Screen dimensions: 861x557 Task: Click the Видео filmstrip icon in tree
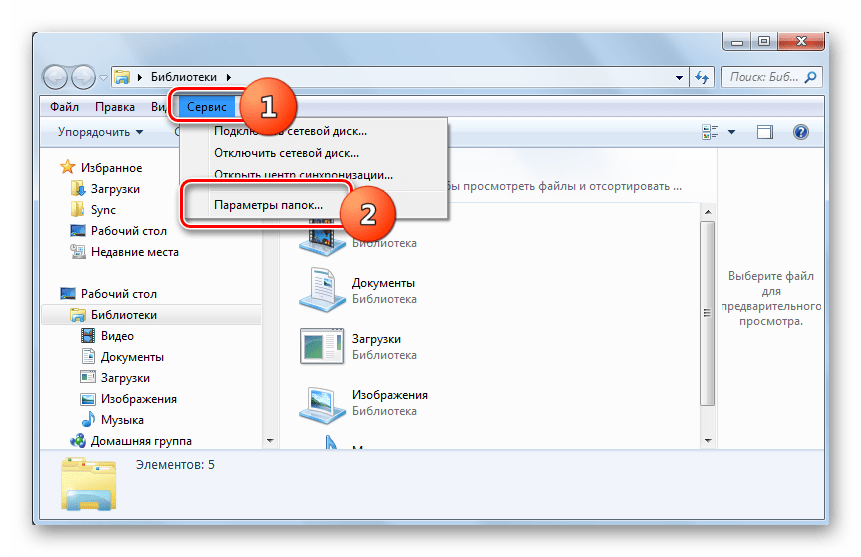click(87, 335)
